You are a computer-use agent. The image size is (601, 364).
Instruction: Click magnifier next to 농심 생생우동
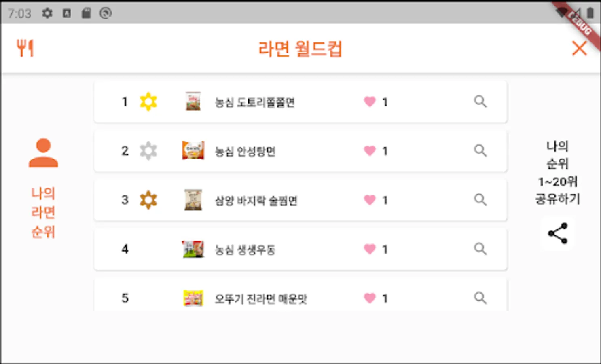point(480,249)
